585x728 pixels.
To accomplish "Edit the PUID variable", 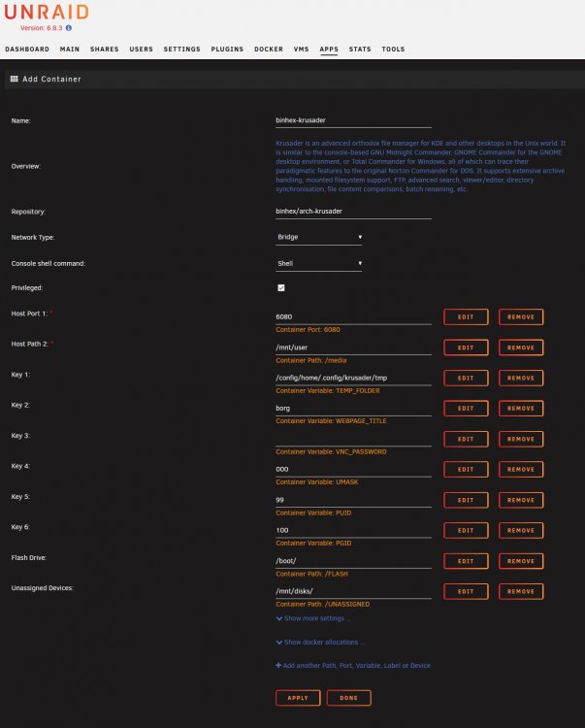I will pyautogui.click(x=466, y=500).
